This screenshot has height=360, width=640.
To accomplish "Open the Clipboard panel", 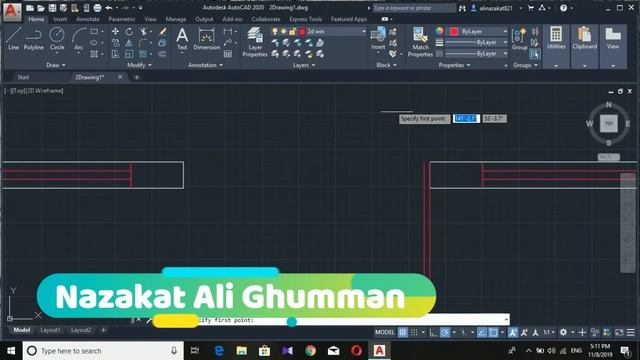I will click(x=584, y=46).
